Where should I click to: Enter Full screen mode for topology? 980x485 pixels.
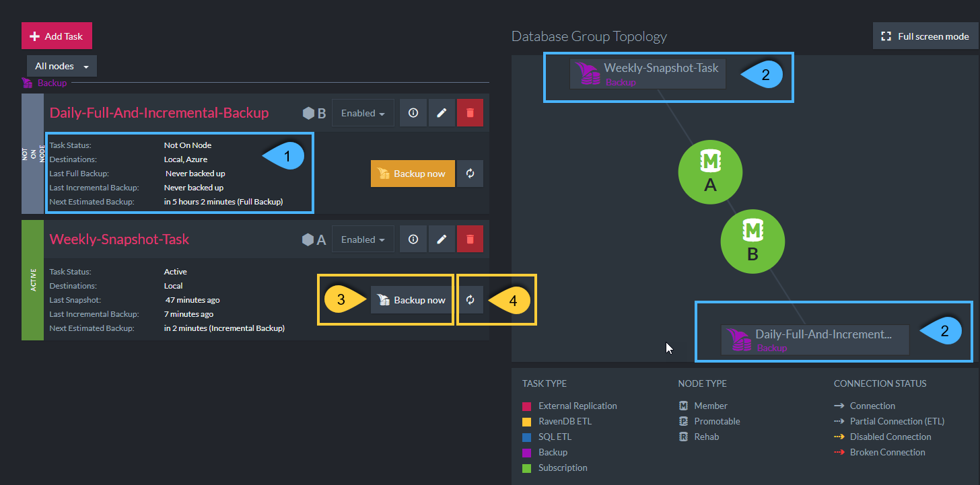tap(925, 36)
